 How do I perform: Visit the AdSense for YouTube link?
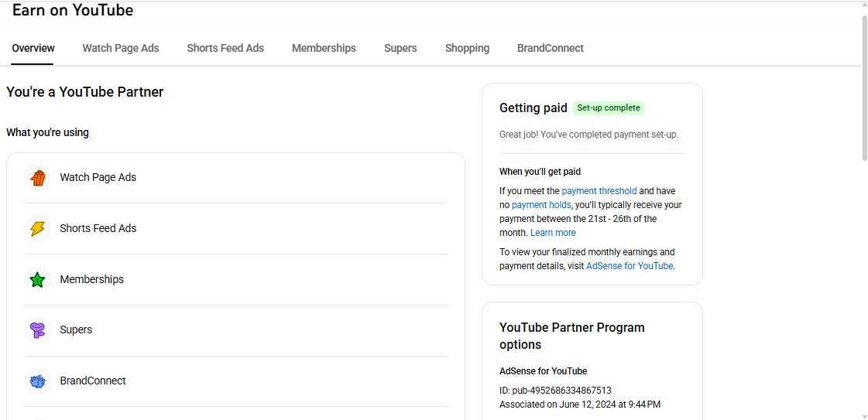pyautogui.click(x=630, y=266)
